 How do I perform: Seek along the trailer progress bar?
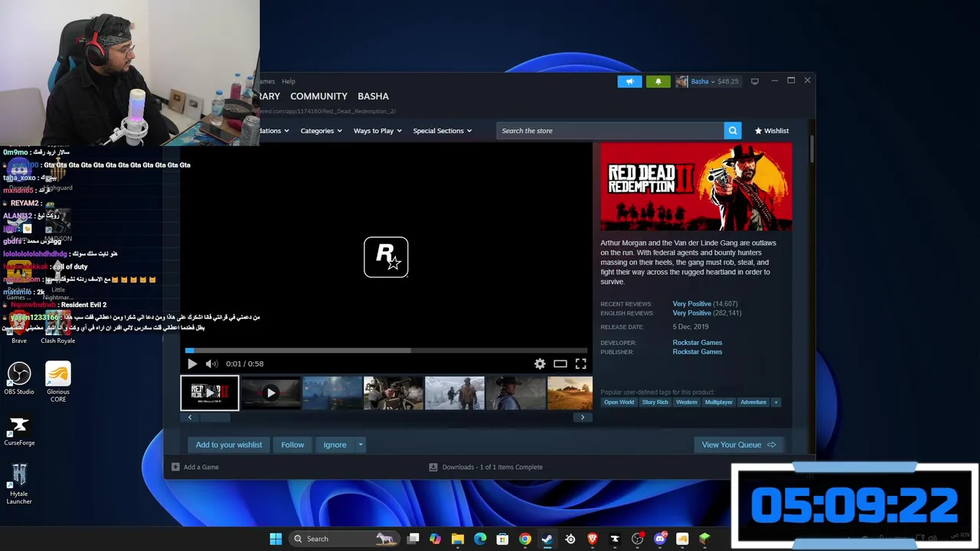pyautogui.click(x=386, y=350)
